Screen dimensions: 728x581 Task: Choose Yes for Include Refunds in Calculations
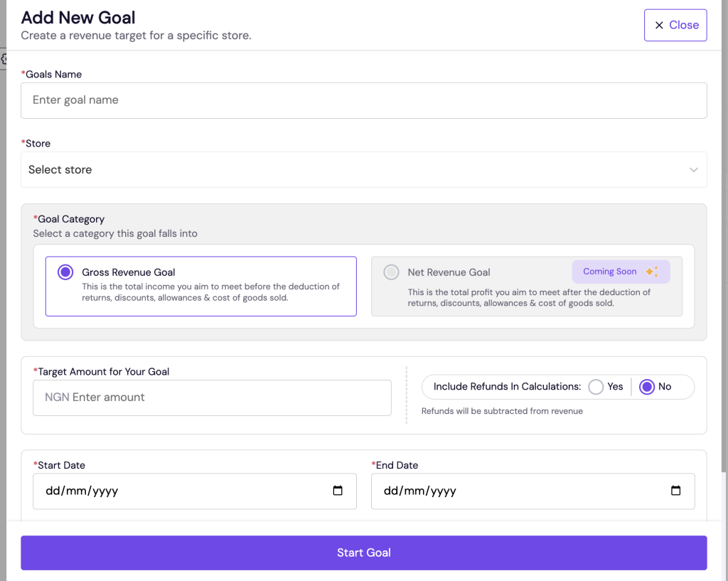(596, 387)
